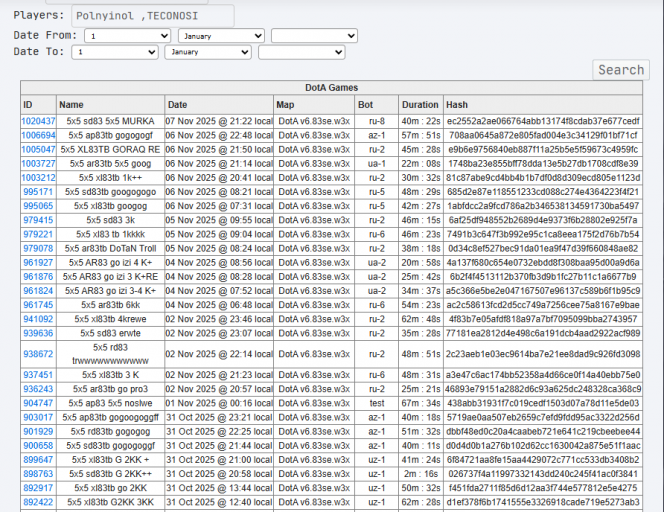This screenshot has width=664, height=512.
Task: Click date '01 Nov 2025 @ 00:16 local'
Action: (x=219, y=403)
